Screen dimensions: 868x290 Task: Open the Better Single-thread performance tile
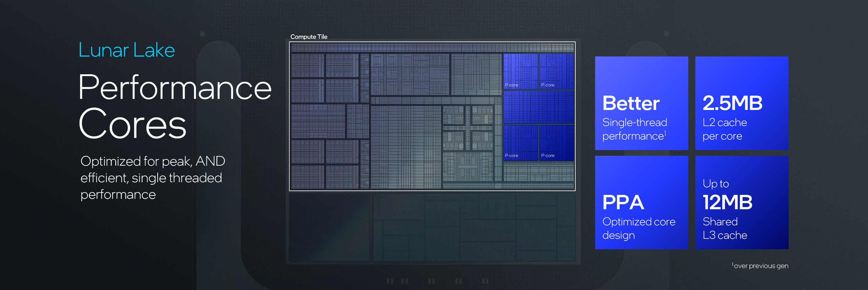click(x=641, y=103)
